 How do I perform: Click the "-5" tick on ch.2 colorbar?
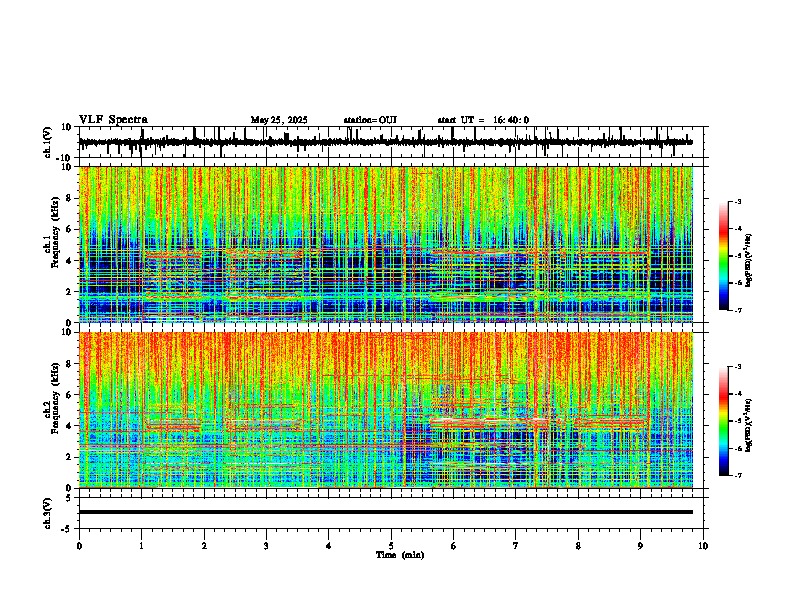(x=738, y=421)
